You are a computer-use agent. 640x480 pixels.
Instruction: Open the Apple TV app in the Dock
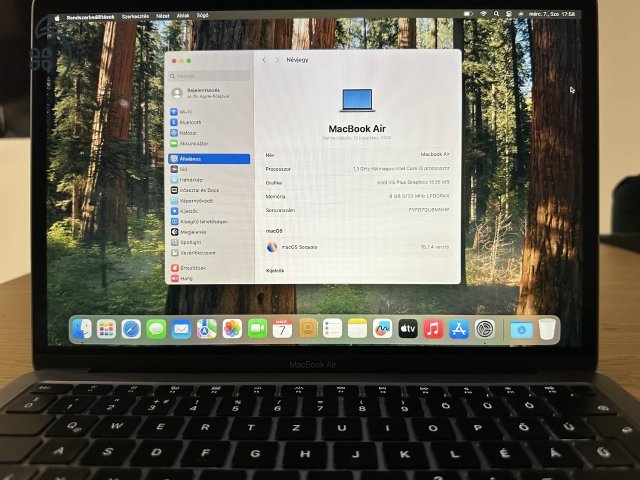point(408,329)
